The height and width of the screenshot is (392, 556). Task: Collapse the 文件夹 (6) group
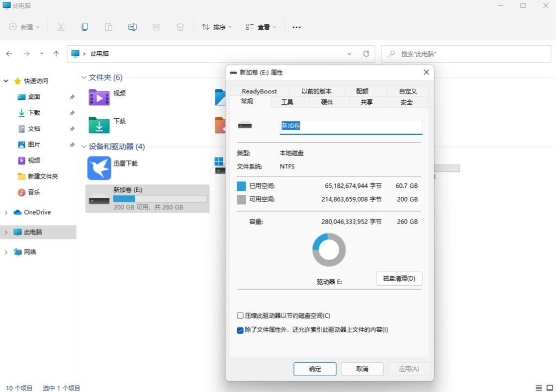click(84, 78)
